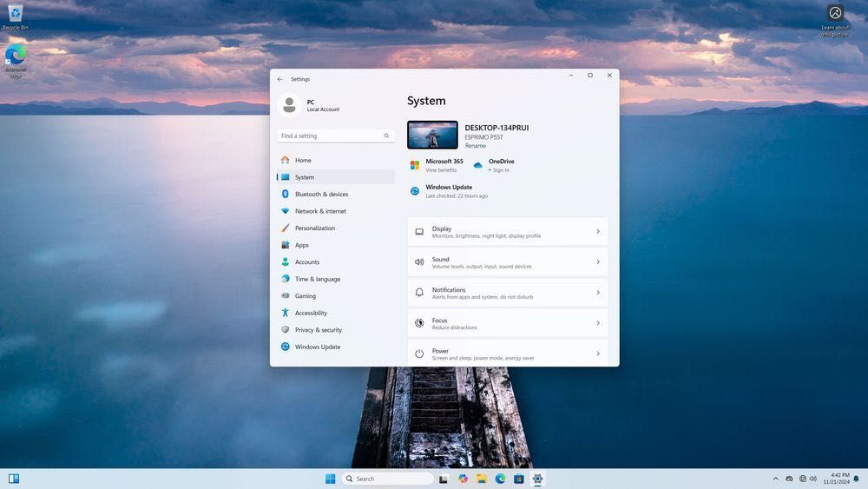
Task: Click the Rename link under ESPRIMO P557
Action: tap(475, 146)
